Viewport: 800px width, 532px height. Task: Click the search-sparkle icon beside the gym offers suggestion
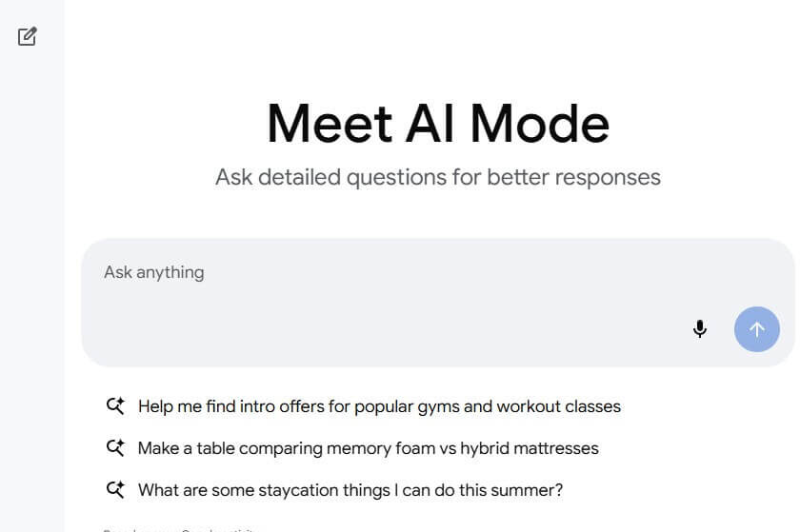115,406
